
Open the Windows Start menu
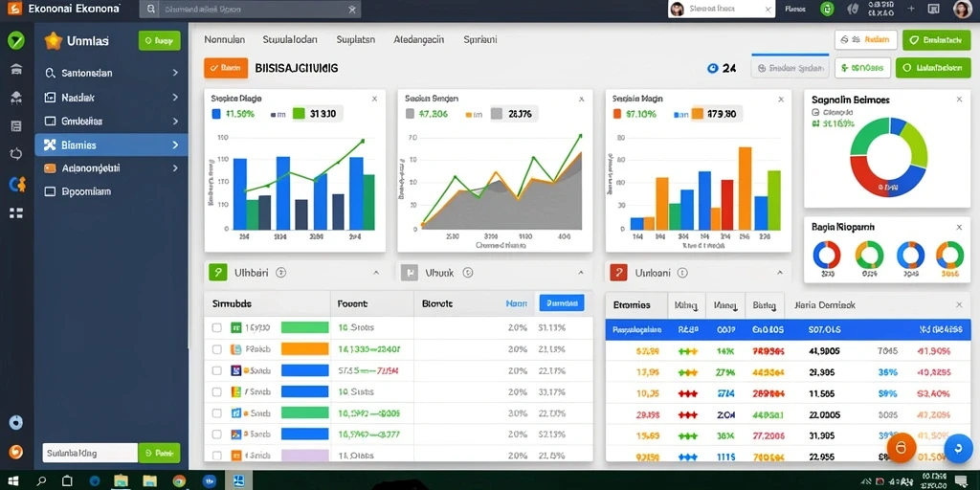tap(13, 481)
